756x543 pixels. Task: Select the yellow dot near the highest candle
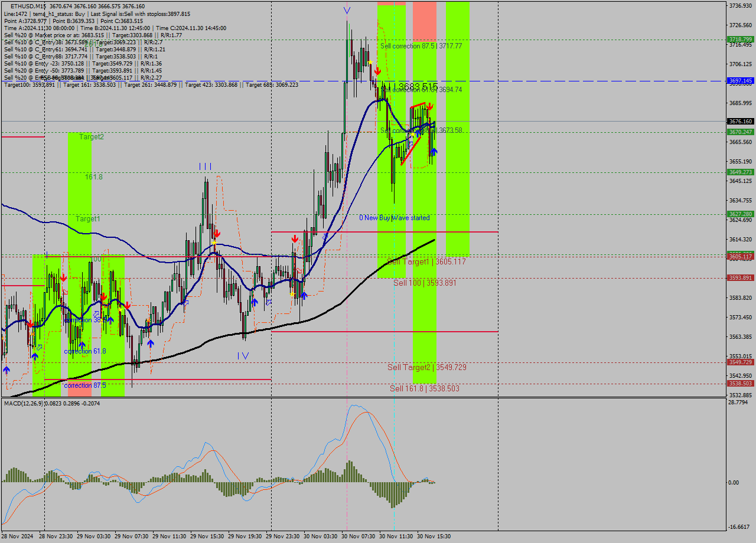(370, 63)
